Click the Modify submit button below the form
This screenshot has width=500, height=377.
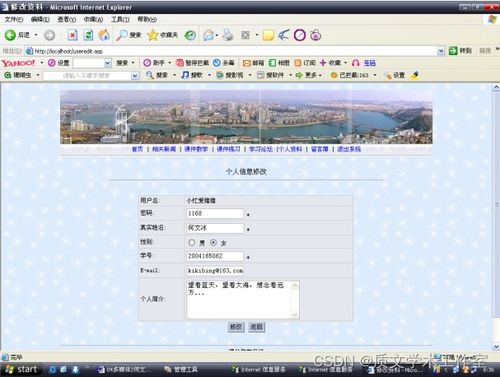pos(236,327)
